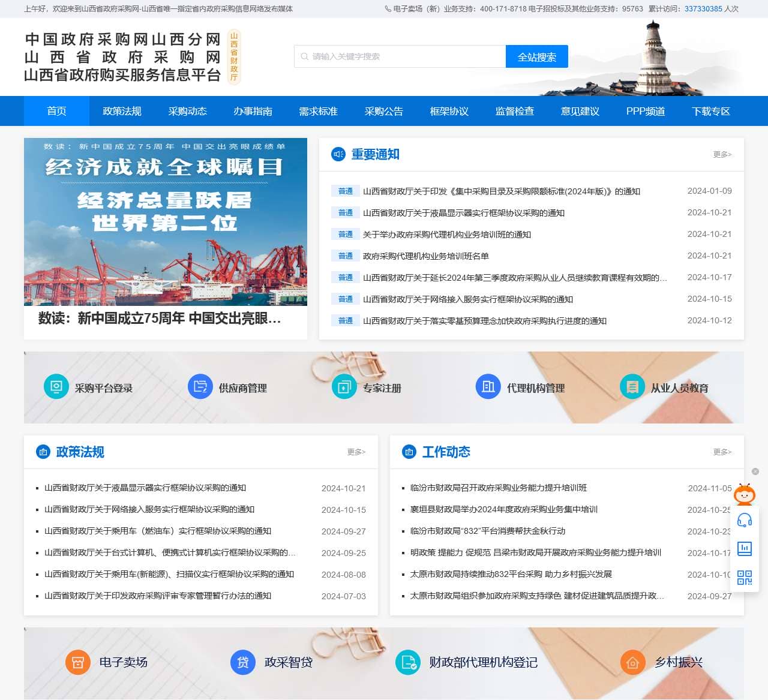Click the 从业人员教育 icon

point(632,387)
